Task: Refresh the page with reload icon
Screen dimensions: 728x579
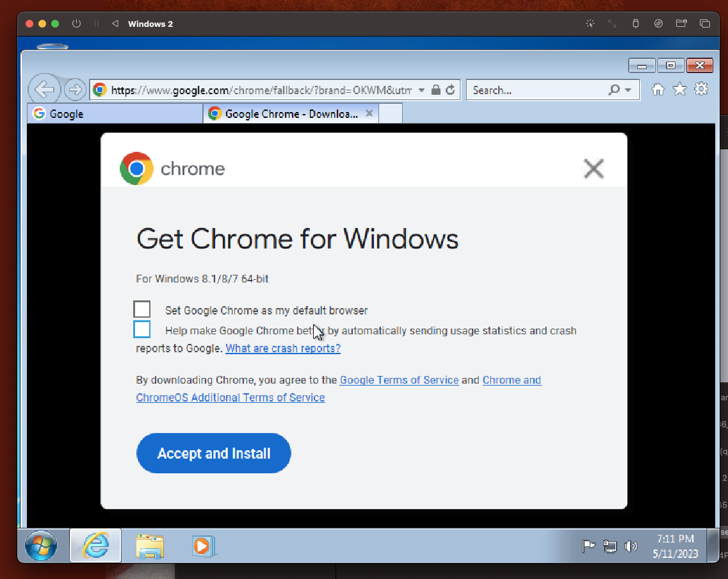Action: click(450, 90)
